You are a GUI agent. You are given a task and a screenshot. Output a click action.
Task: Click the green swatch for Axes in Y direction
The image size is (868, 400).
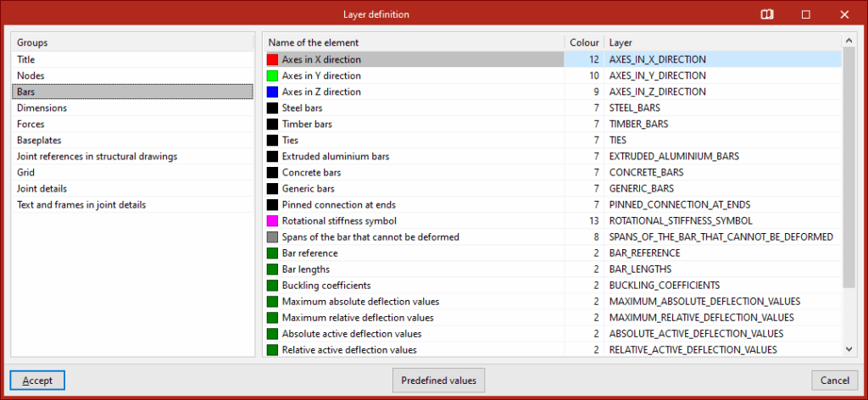pos(272,75)
